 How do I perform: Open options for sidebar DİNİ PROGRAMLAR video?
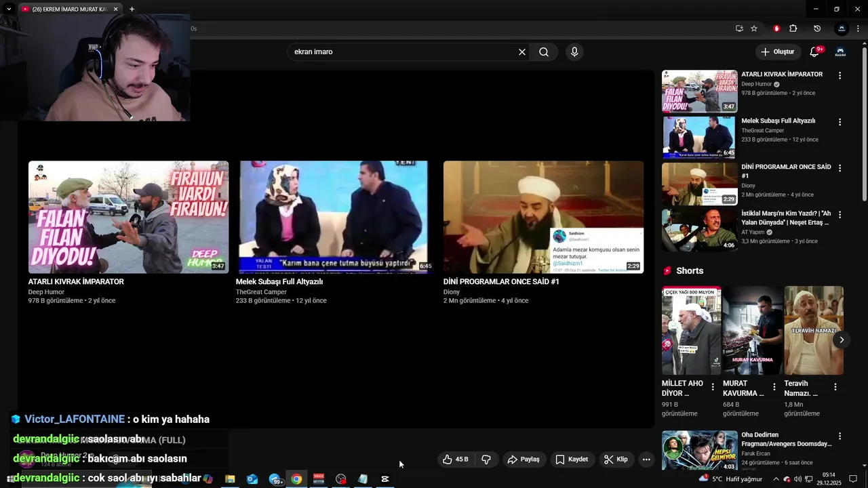[x=840, y=168]
